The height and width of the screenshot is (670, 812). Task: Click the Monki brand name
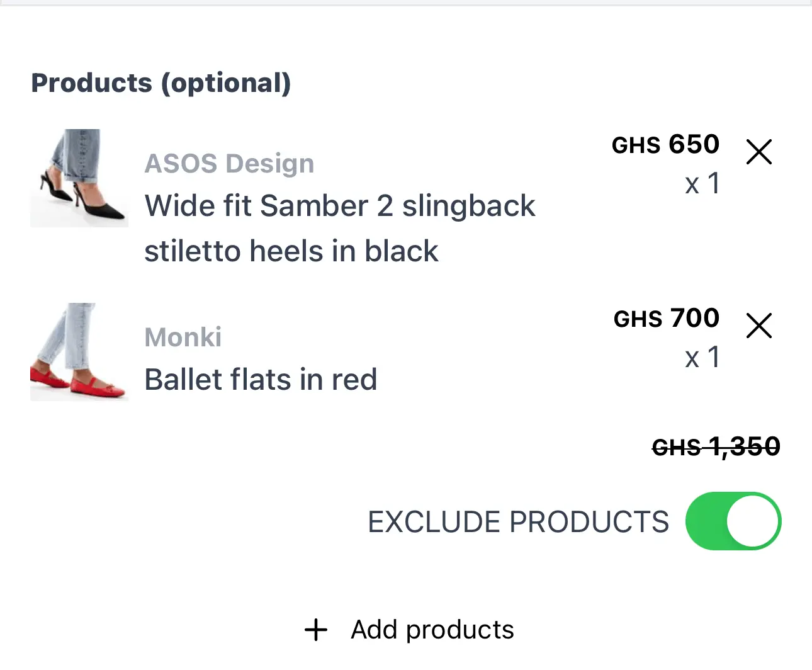click(183, 337)
